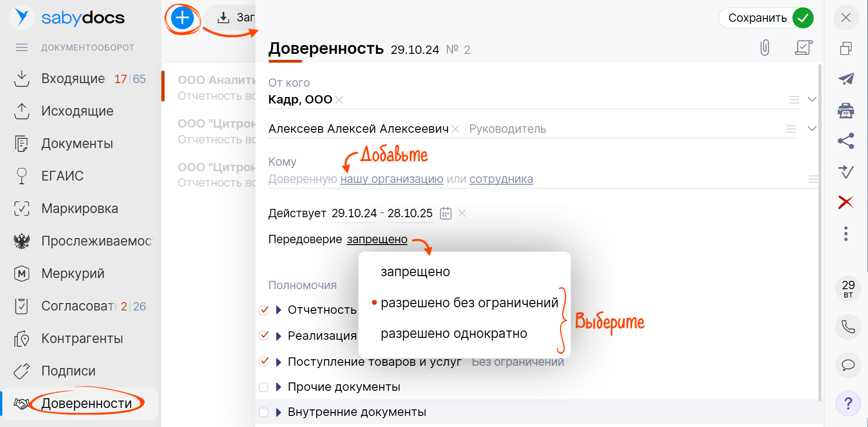Open the передоверие запрещено dropdown link
This screenshot has height=427, width=868.
377,239
